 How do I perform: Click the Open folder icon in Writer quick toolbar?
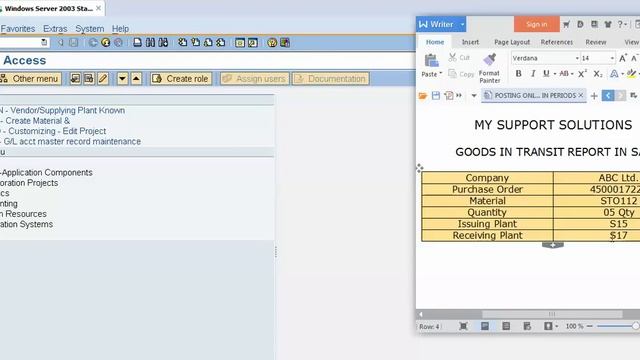pyautogui.click(x=423, y=96)
